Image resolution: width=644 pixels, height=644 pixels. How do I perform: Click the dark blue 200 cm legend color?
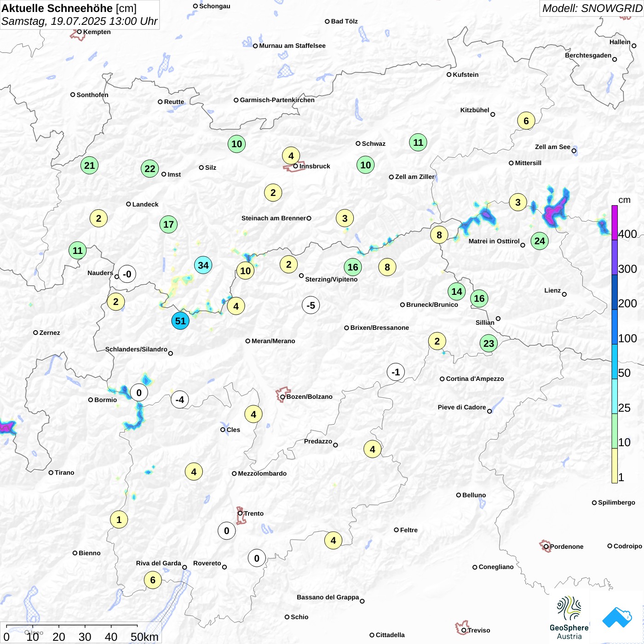pos(615,292)
